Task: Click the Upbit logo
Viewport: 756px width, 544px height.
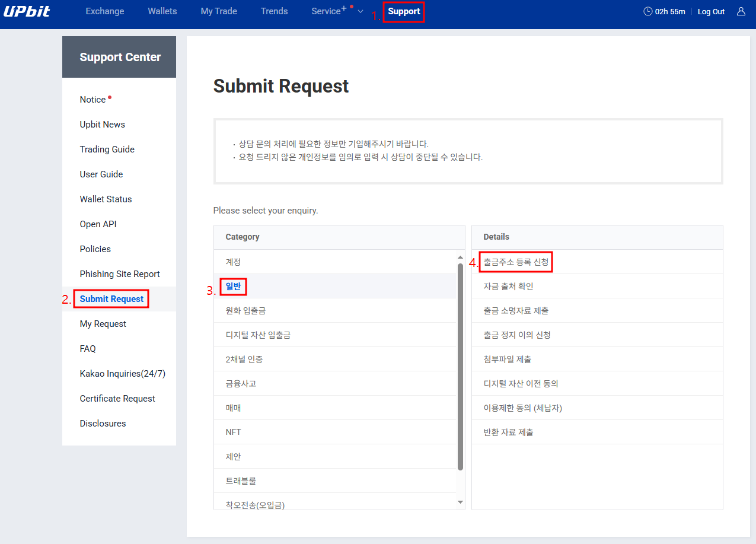Action: pyautogui.click(x=27, y=11)
